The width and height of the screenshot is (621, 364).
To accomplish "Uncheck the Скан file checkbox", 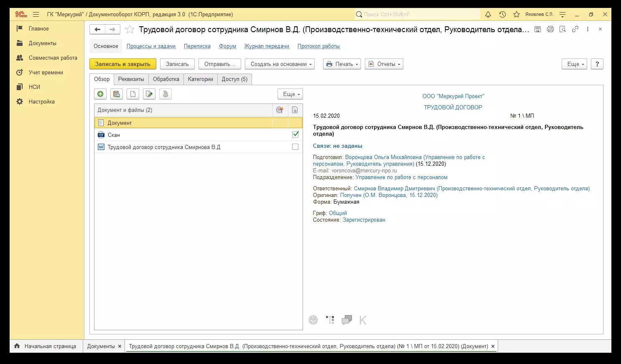I will pyautogui.click(x=295, y=134).
